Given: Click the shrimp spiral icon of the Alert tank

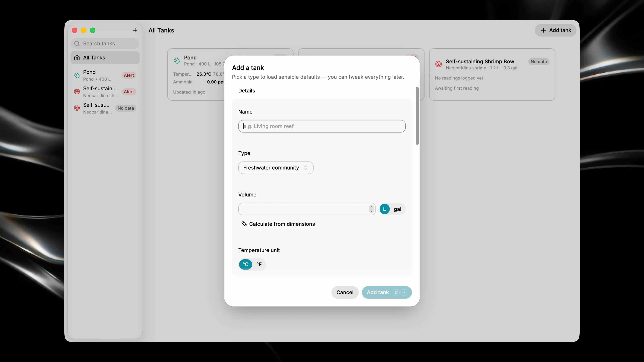Looking at the screenshot, I should tap(77, 92).
